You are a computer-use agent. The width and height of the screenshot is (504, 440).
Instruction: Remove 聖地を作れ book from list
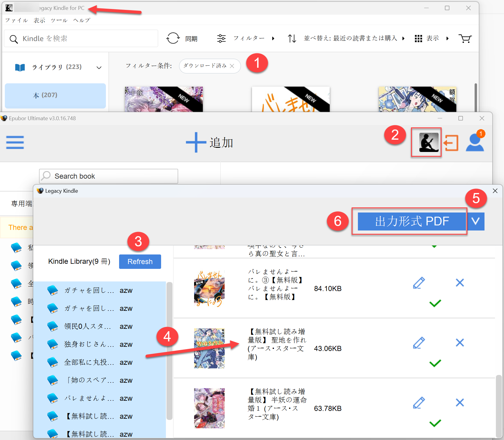pos(460,343)
